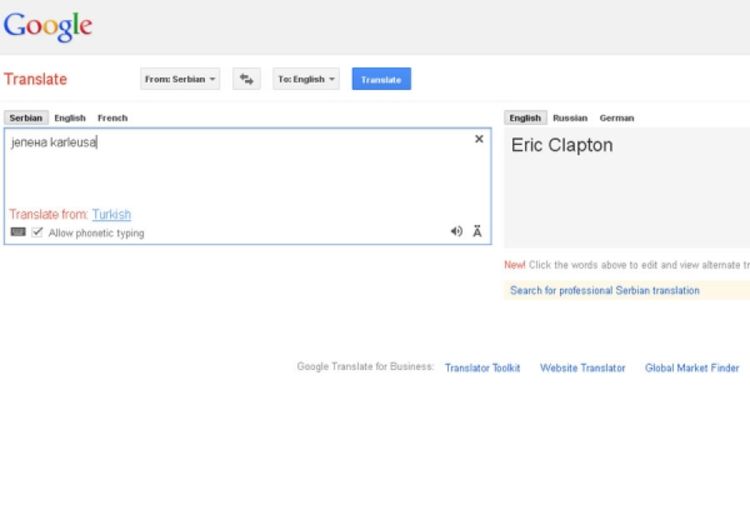Choose Russian as target language tab
Viewport: 750px width, 505px height.
(x=570, y=118)
